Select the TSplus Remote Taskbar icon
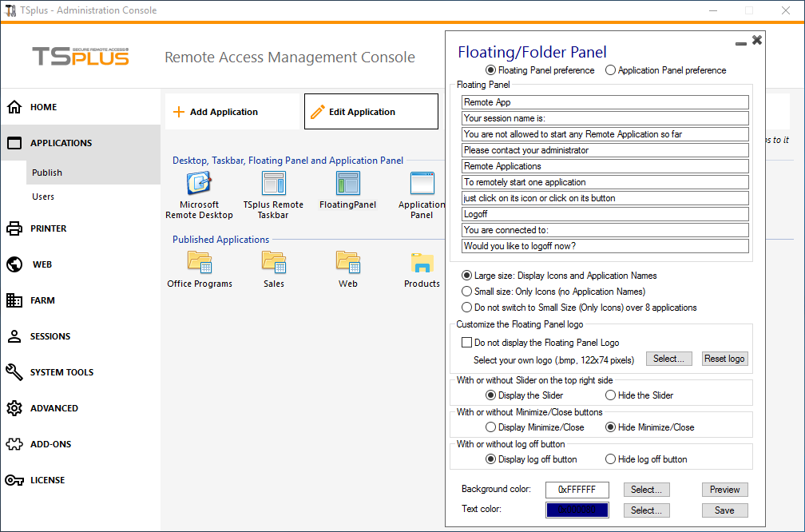The width and height of the screenshot is (805, 532). [x=273, y=184]
